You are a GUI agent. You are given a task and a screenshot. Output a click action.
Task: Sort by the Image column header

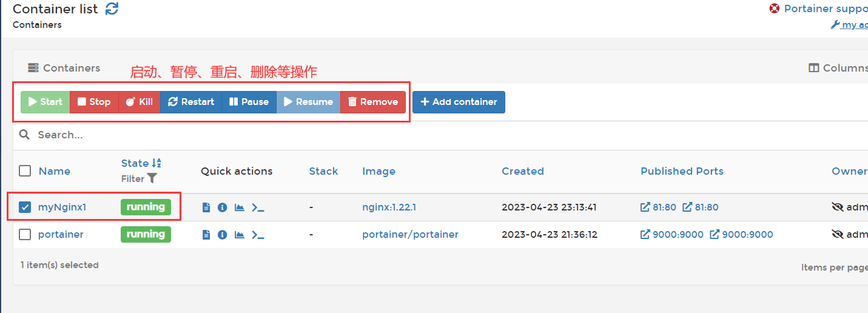(378, 171)
